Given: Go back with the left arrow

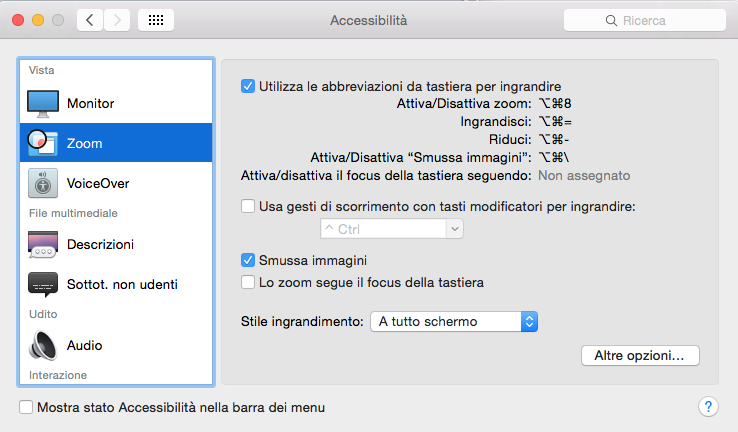Looking at the screenshot, I should pyautogui.click(x=90, y=20).
